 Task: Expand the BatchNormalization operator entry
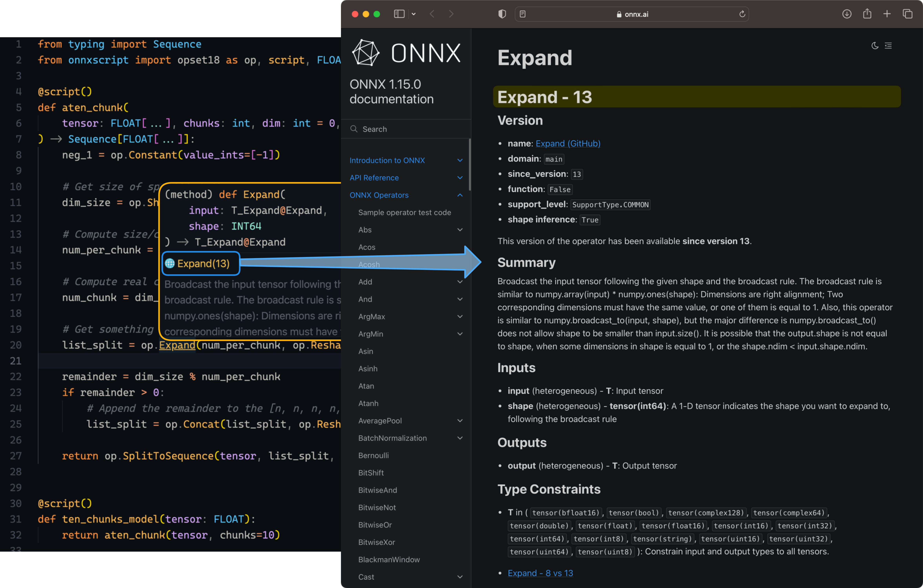(x=460, y=438)
